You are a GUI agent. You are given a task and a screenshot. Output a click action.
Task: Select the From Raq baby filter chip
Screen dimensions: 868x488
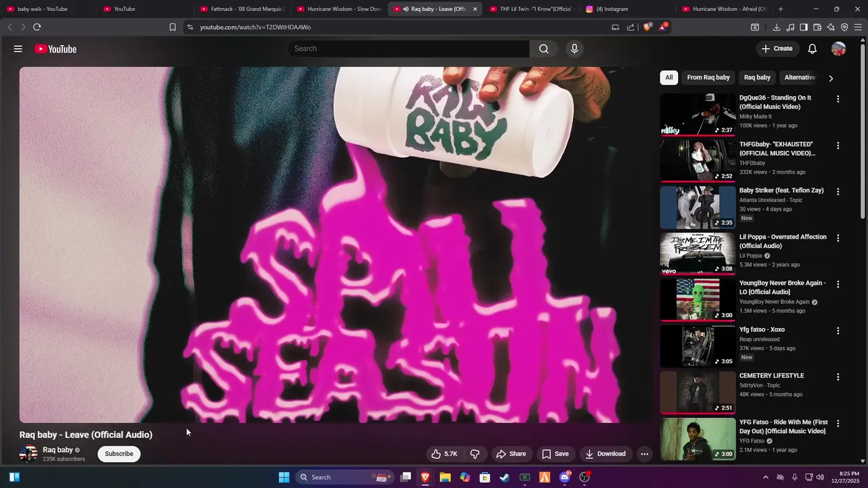point(708,77)
